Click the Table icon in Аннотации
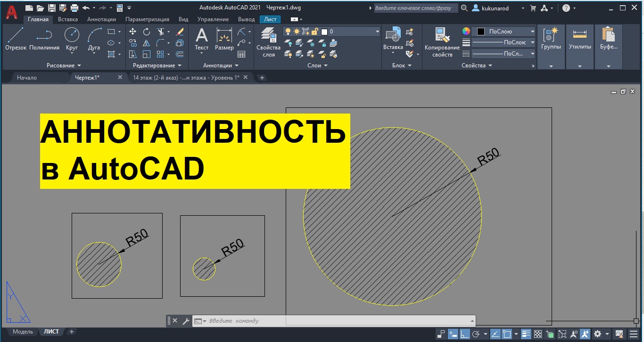Screen dimensions: 644x342 tap(241, 54)
